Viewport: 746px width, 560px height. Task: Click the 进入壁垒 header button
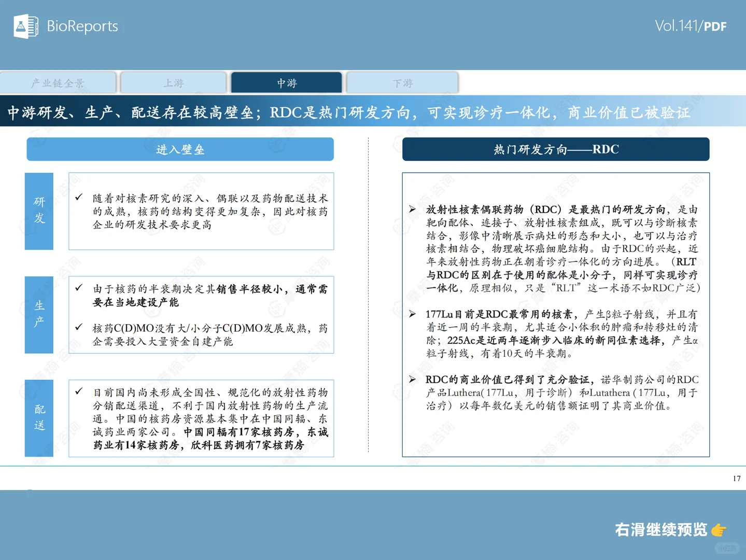pyautogui.click(x=180, y=149)
